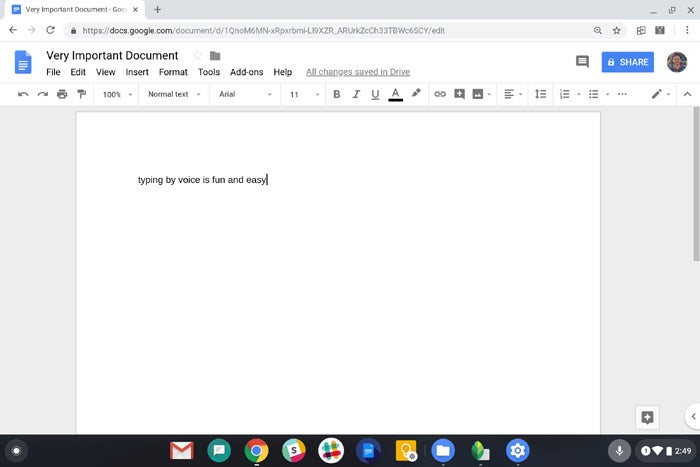Open the highlight color marker tool

click(x=416, y=93)
